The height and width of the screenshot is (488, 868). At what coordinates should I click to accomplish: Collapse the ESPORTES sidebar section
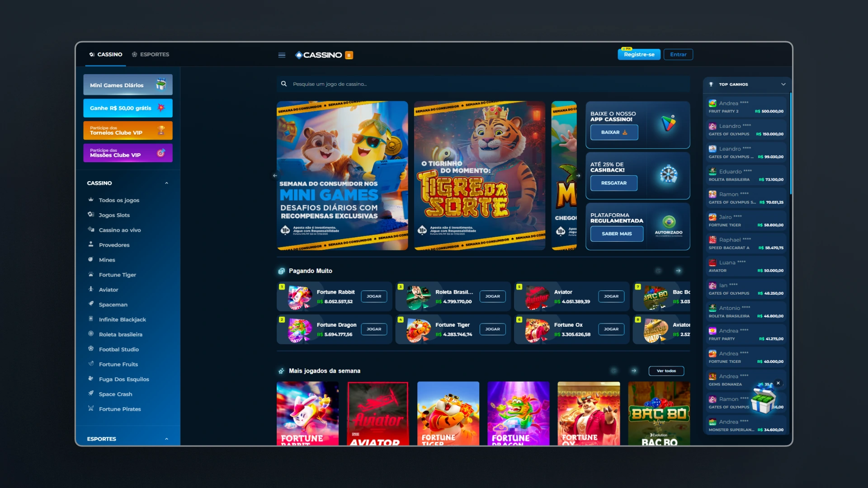(x=166, y=439)
